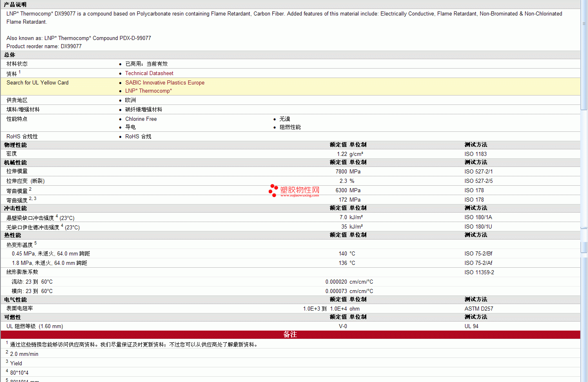Image resolution: width=588 pixels, height=382 pixels.
Task: Click the red 备注 notes header
Action: (x=290, y=335)
